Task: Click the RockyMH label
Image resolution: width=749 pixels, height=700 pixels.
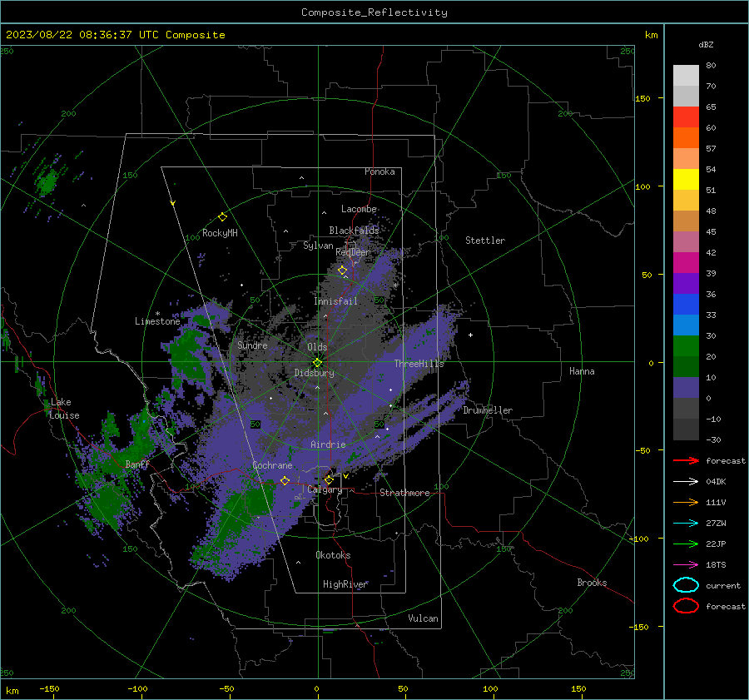Action: click(220, 233)
